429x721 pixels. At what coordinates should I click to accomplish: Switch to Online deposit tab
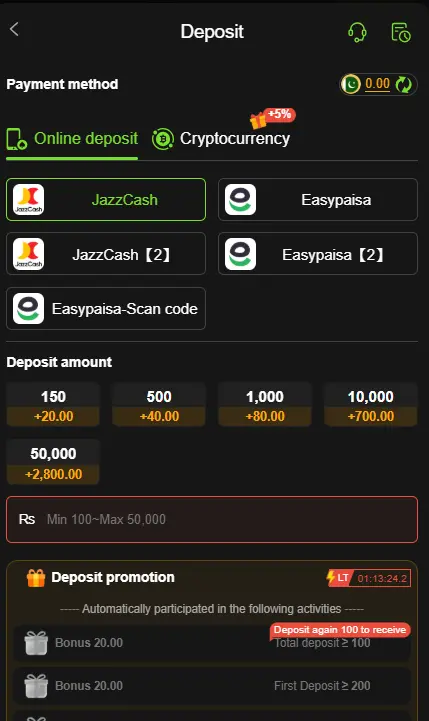72,138
